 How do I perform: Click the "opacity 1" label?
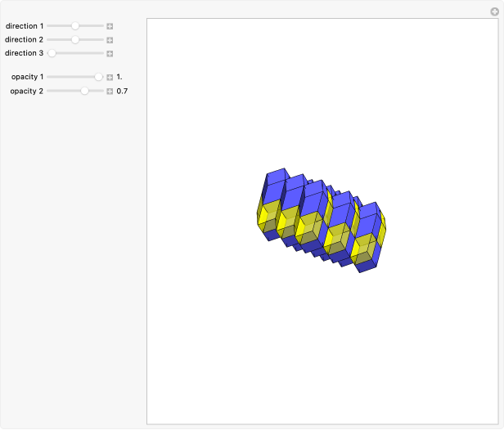coord(27,77)
